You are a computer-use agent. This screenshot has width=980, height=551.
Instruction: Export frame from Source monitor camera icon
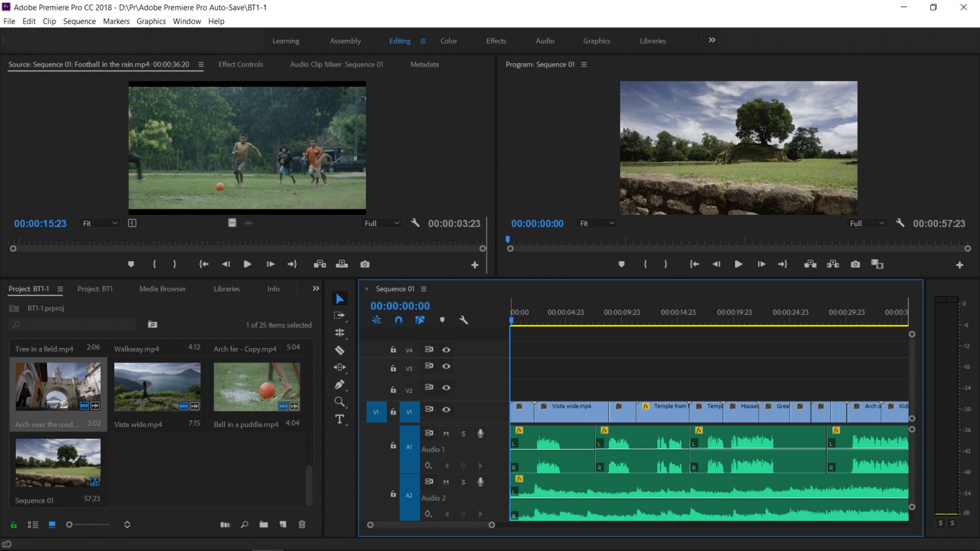pos(365,264)
